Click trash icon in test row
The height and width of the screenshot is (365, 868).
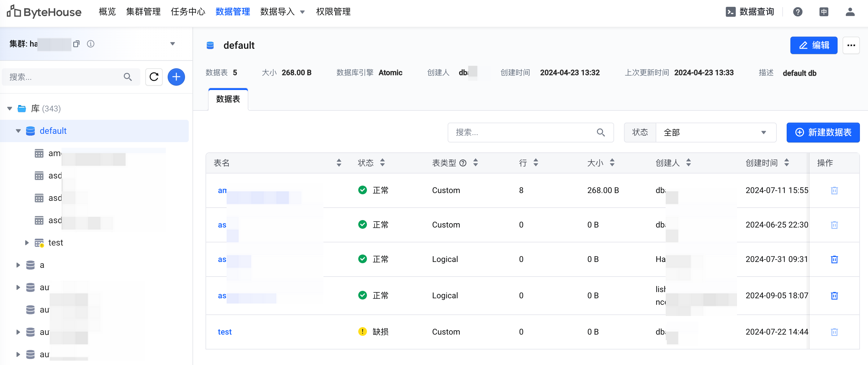pyautogui.click(x=834, y=332)
